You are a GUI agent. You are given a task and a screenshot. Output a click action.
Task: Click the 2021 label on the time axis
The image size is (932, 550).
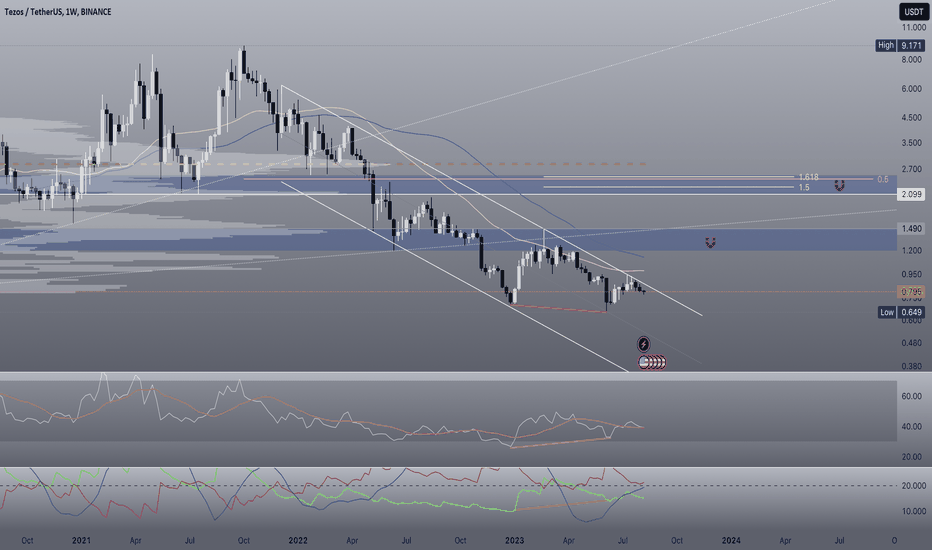point(81,540)
